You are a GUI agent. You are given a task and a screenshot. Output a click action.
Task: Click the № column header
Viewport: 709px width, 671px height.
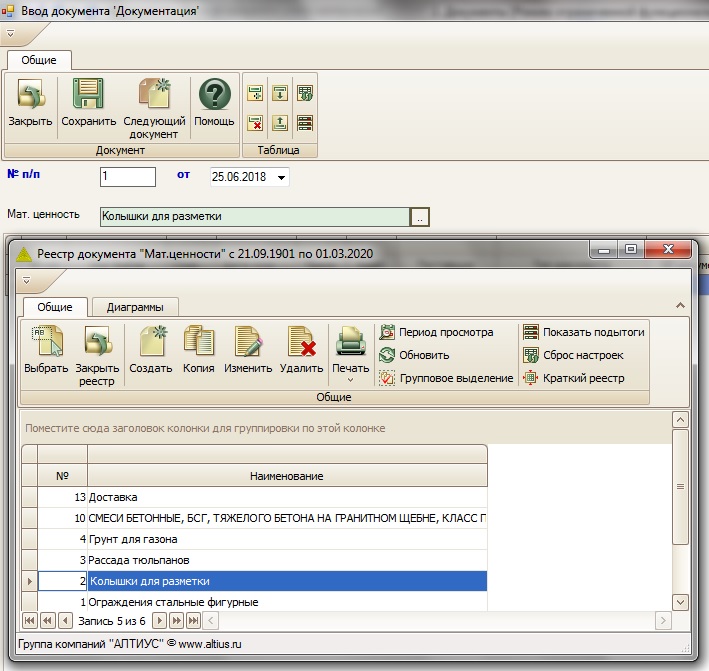coord(62,476)
